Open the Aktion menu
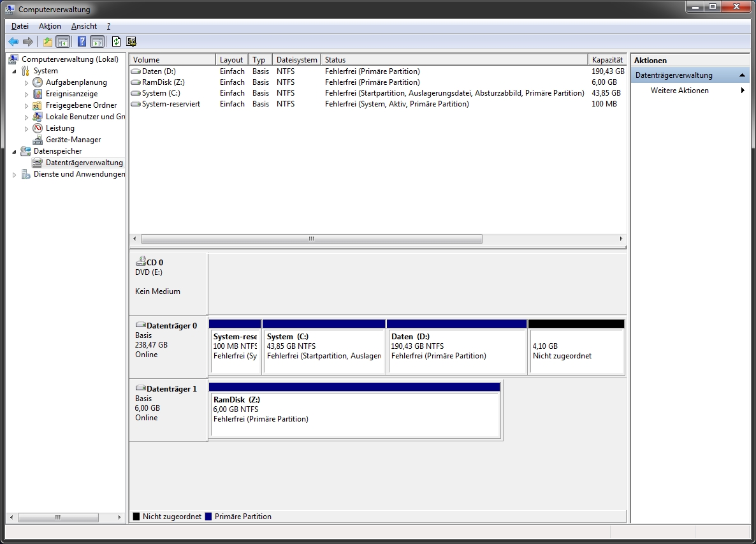 [50, 26]
